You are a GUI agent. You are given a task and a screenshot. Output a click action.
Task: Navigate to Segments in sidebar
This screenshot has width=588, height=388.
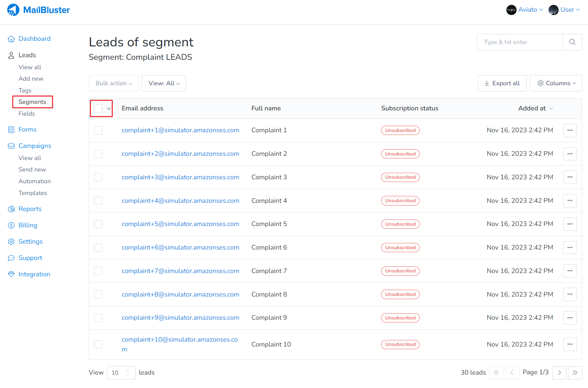(x=32, y=102)
